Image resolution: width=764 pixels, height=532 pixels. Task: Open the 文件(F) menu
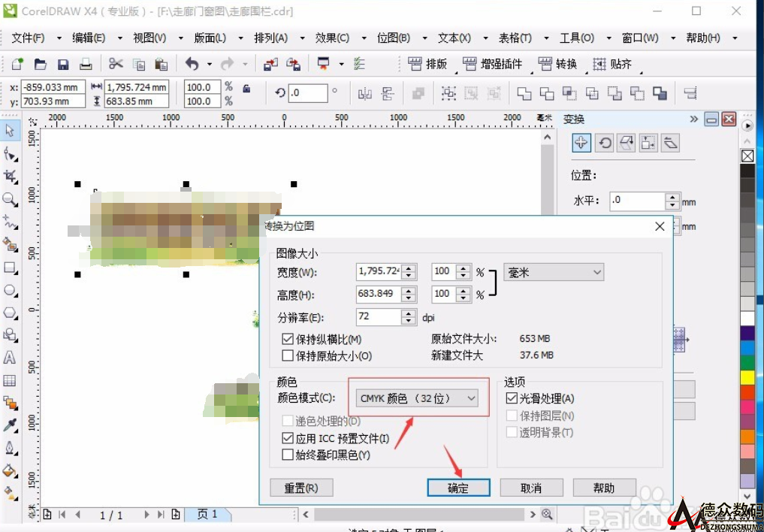28,38
